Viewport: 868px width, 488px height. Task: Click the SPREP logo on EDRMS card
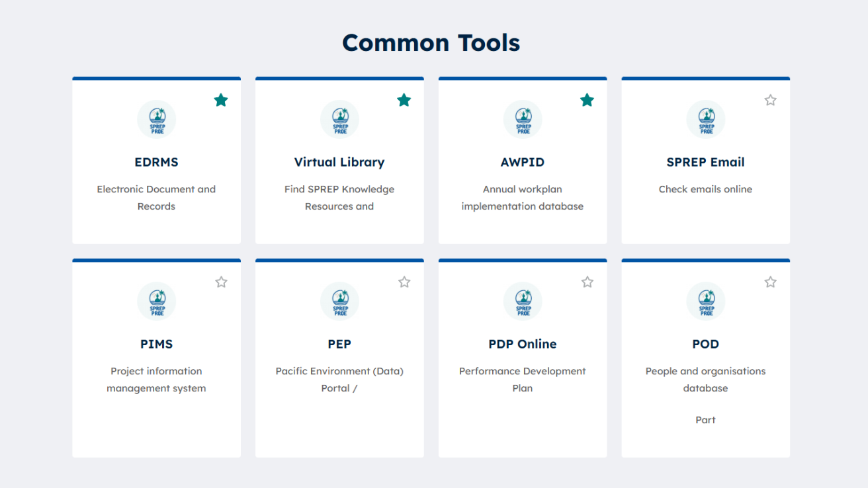[x=157, y=120]
